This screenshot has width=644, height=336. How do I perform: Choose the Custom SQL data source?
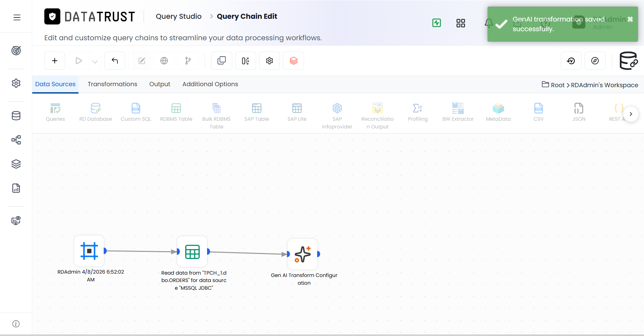pos(136,112)
